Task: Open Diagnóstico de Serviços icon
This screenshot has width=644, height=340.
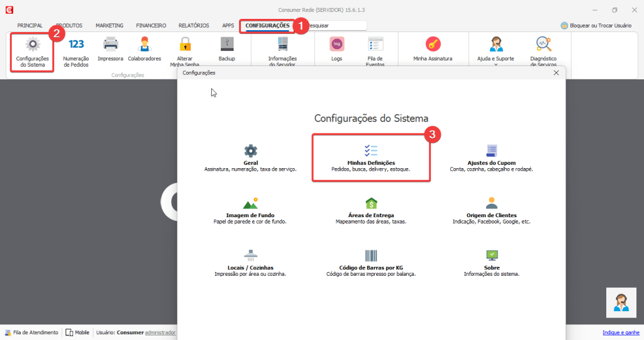Action: (x=543, y=45)
